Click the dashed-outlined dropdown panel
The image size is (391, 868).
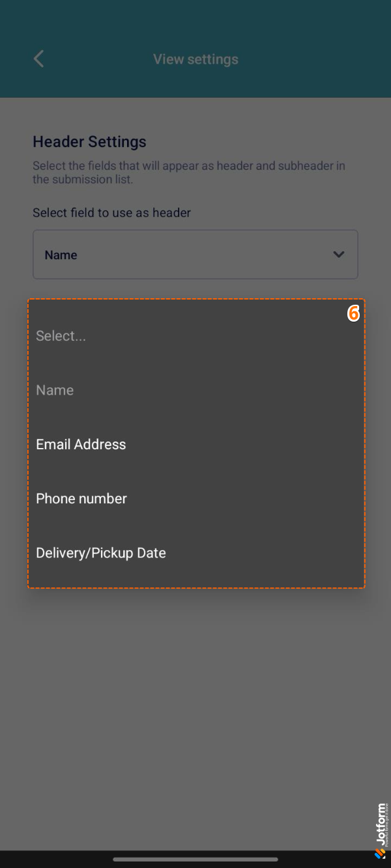coord(195,443)
